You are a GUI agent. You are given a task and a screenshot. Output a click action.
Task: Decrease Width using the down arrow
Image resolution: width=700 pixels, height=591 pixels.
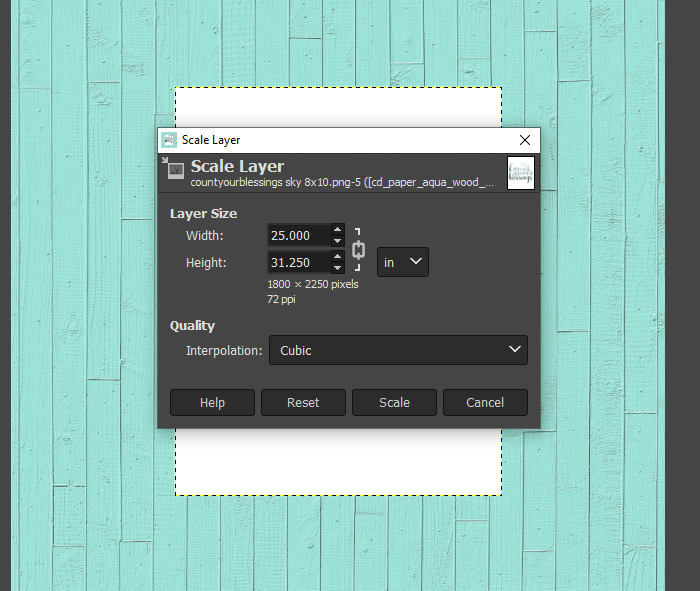pos(337,241)
